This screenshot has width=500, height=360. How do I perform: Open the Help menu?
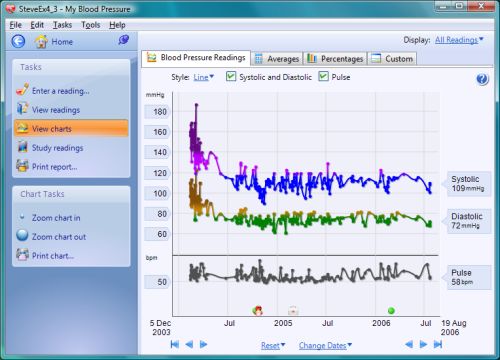117,25
